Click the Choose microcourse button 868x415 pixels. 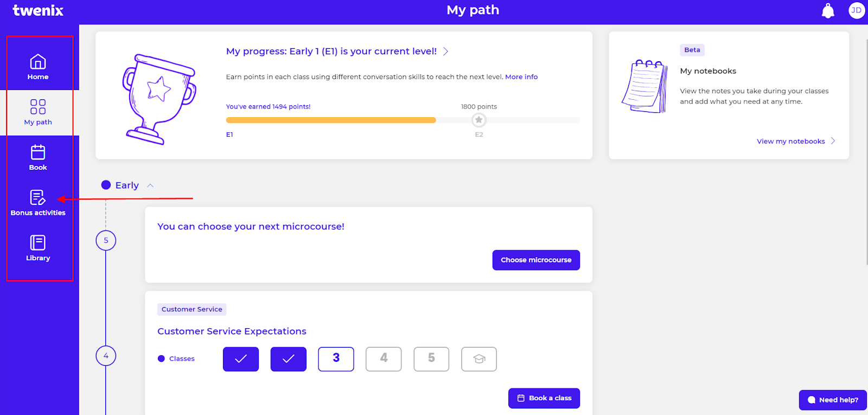535,260
